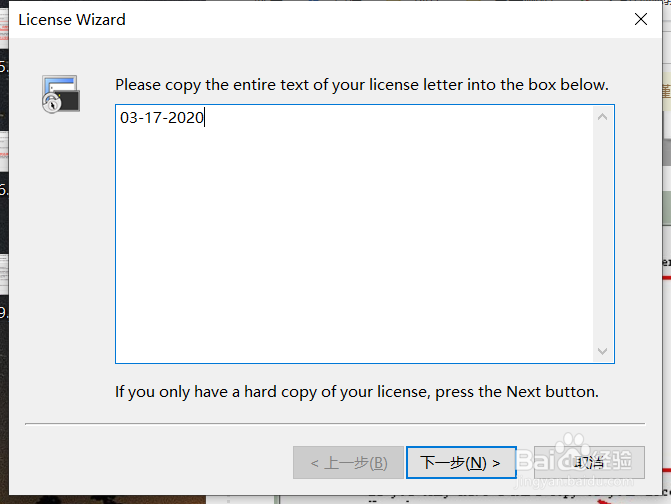This screenshot has width=671, height=504.
Task: Close the License Wizard dialog
Action: click(x=641, y=19)
